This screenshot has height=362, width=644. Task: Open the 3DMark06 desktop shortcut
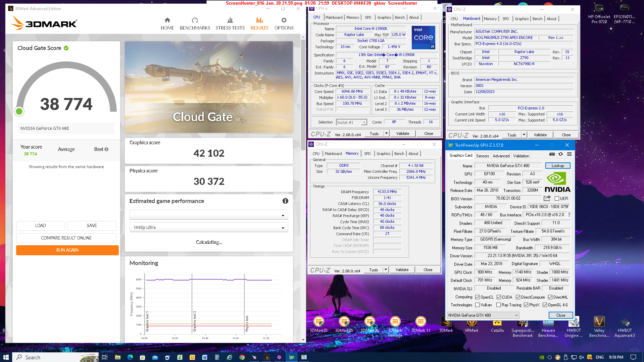click(x=369, y=324)
